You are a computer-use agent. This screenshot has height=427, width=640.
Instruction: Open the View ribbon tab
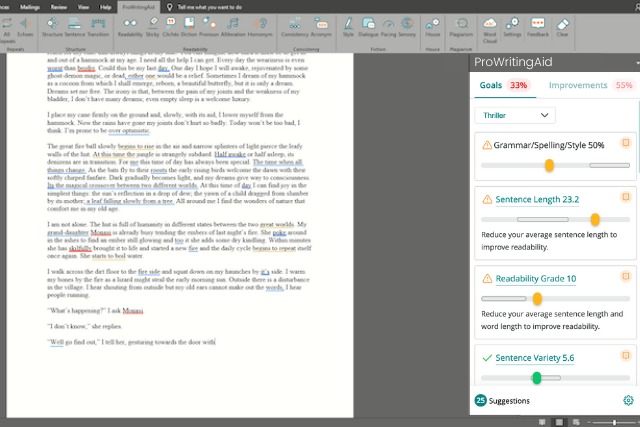(83, 7)
